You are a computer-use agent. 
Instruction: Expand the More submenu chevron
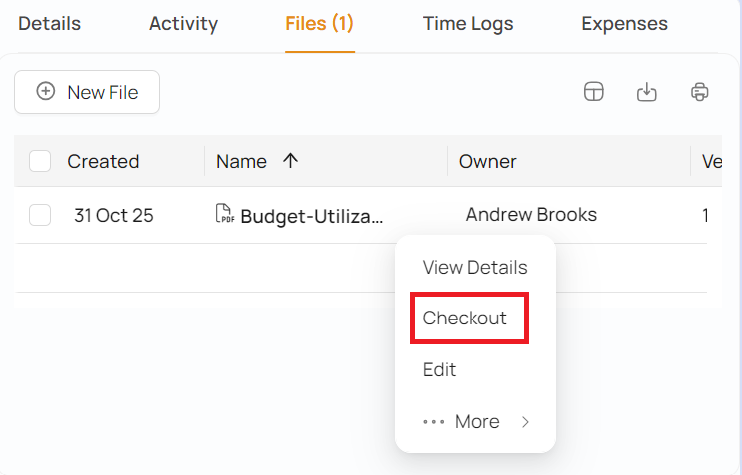526,422
